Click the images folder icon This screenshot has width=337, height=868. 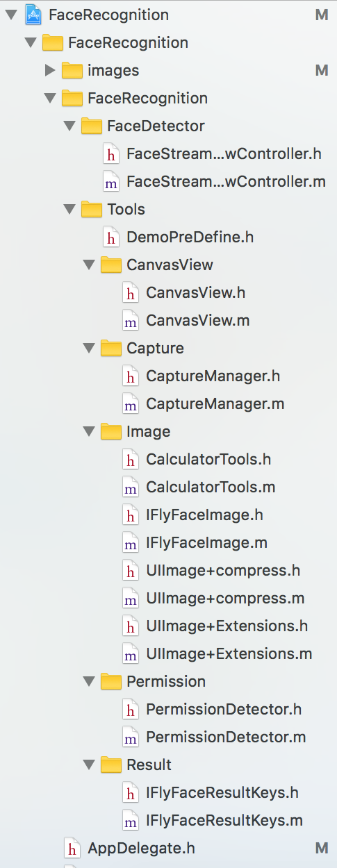72,70
